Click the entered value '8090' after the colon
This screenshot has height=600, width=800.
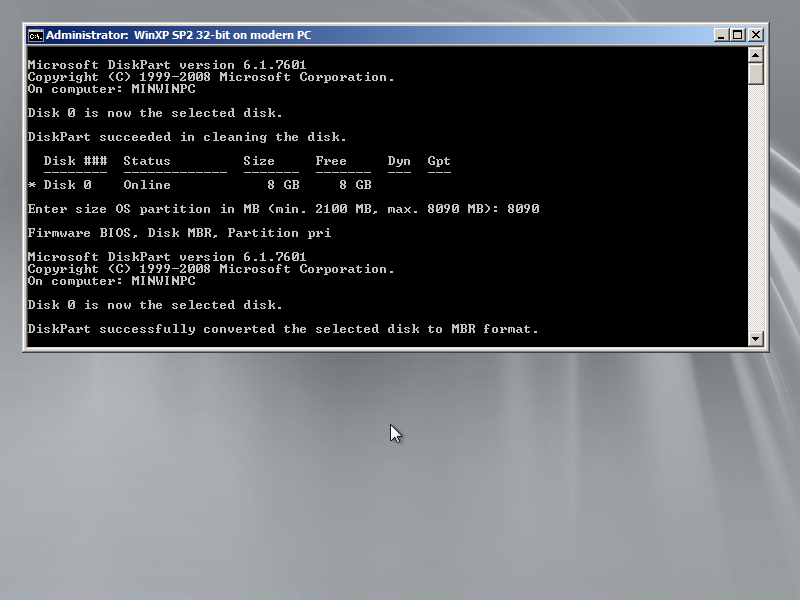pyautogui.click(x=523, y=209)
